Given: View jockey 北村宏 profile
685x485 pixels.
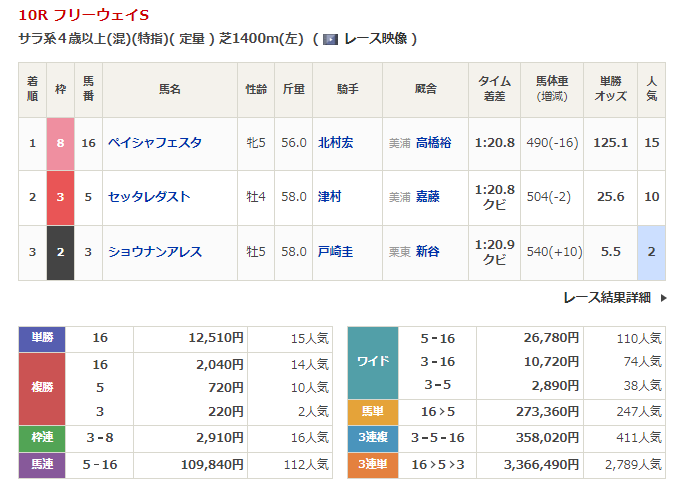Looking at the screenshot, I should (x=335, y=143).
